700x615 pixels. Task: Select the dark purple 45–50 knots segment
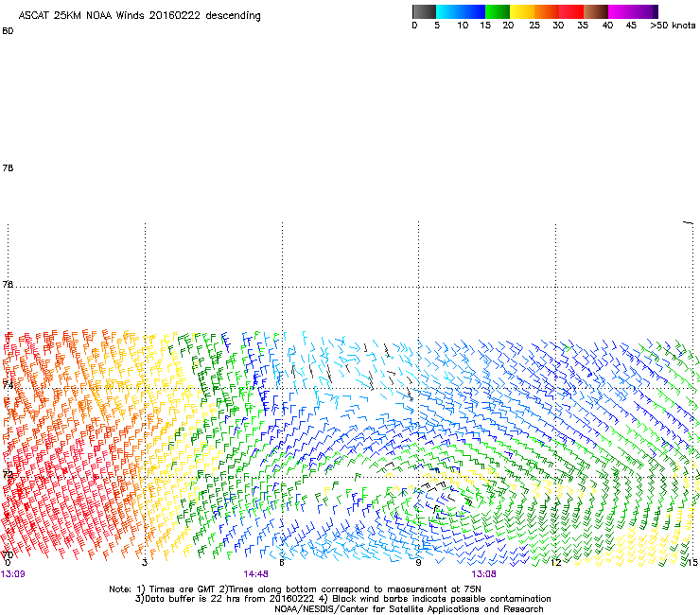click(x=646, y=11)
